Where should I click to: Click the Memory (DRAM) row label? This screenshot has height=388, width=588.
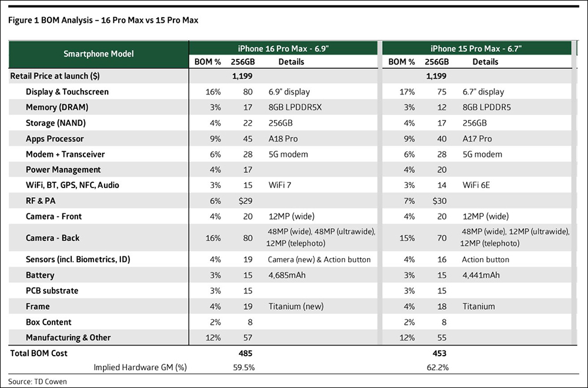coord(57,108)
